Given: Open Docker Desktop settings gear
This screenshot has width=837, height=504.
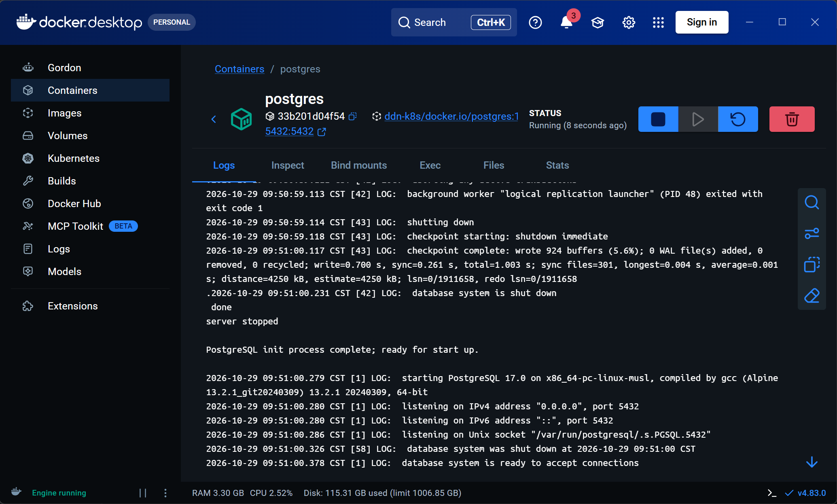Looking at the screenshot, I should (x=629, y=23).
